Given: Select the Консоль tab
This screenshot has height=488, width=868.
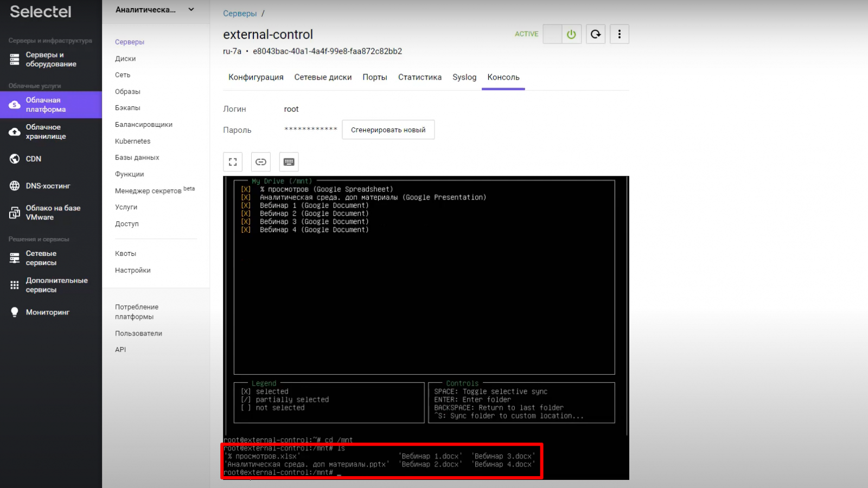Looking at the screenshot, I should tap(503, 77).
